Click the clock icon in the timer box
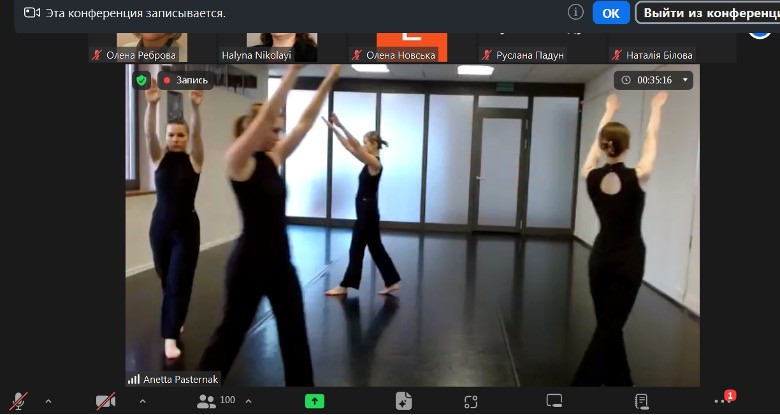The width and height of the screenshot is (780, 415). (626, 80)
